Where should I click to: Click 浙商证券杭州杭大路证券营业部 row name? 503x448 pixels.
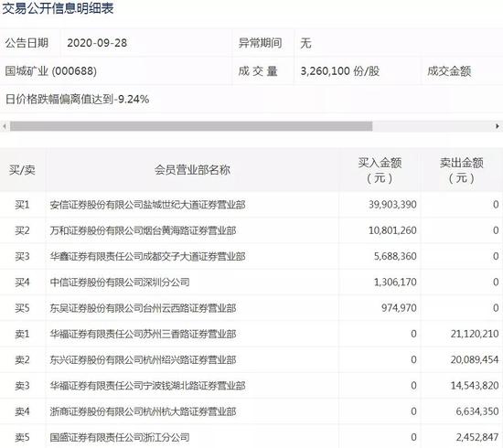[x=143, y=411]
